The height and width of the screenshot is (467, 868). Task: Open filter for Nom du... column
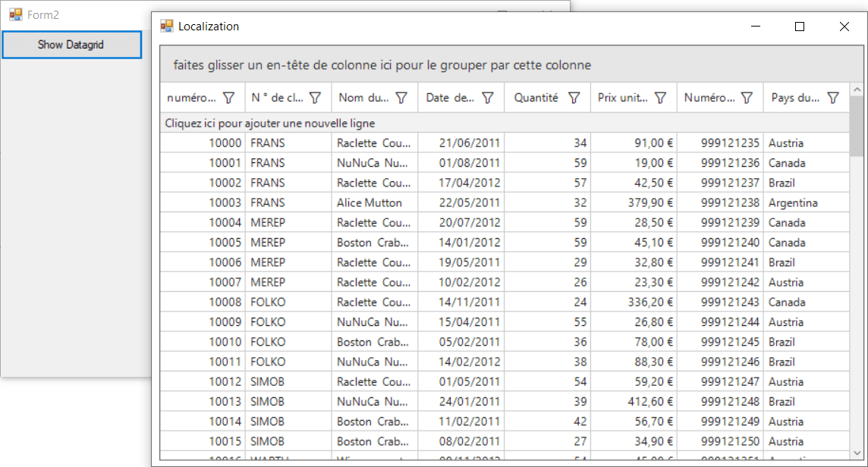coord(401,98)
